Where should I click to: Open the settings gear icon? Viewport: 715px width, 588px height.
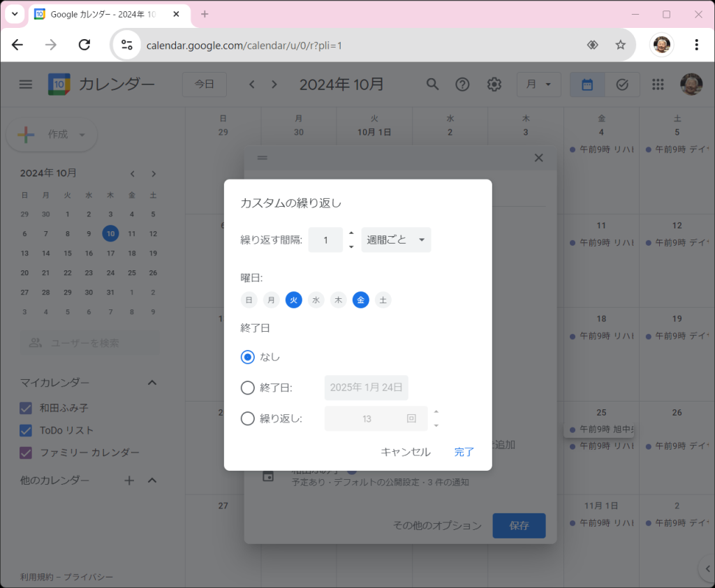[x=494, y=84]
